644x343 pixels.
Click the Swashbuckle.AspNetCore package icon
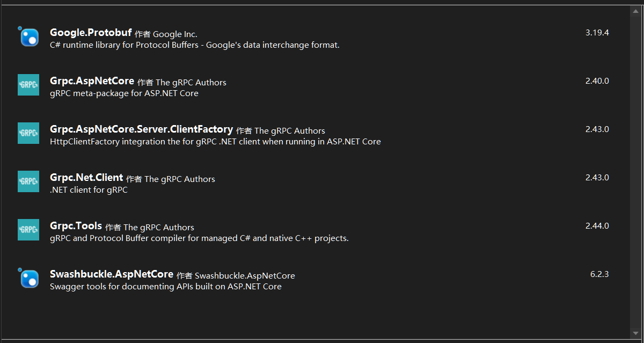[28, 278]
